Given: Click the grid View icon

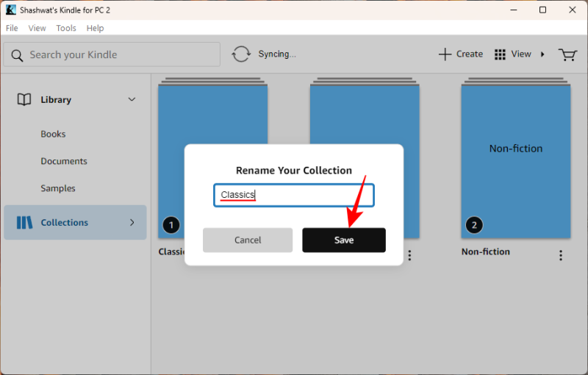Looking at the screenshot, I should pos(500,54).
